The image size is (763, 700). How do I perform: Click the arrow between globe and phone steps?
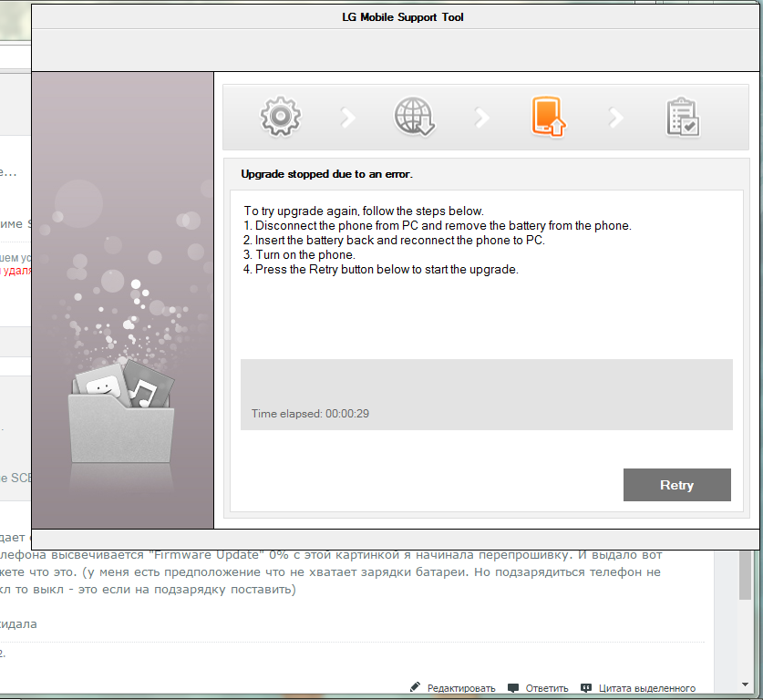(x=481, y=118)
